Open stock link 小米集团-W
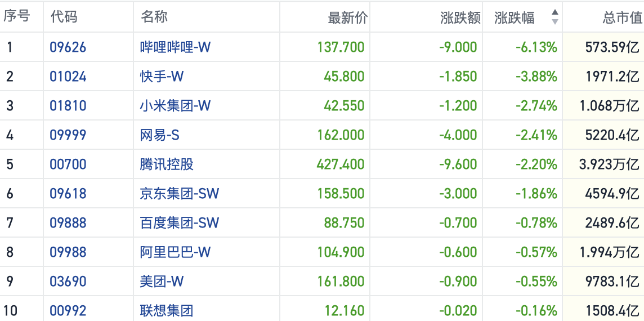 point(175,105)
